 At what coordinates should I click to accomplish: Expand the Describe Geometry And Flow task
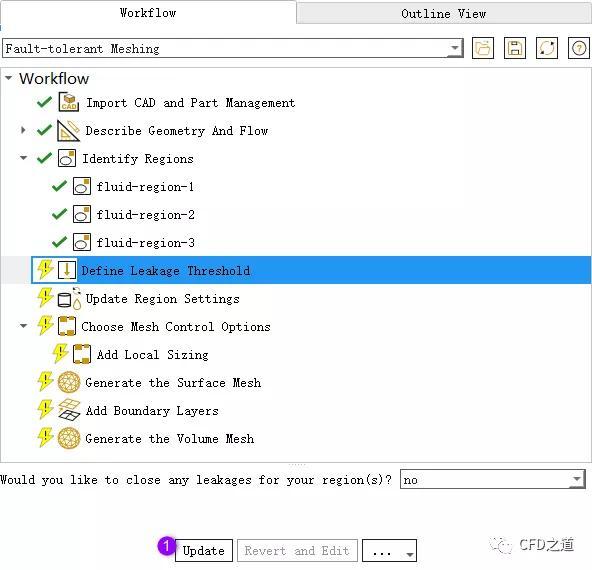point(23,130)
